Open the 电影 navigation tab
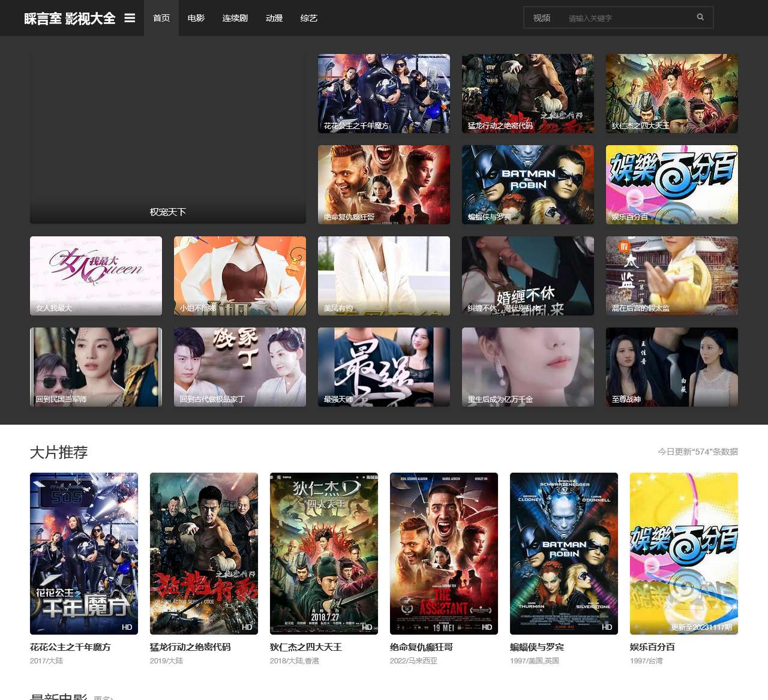Image resolution: width=768 pixels, height=700 pixels. (x=196, y=18)
